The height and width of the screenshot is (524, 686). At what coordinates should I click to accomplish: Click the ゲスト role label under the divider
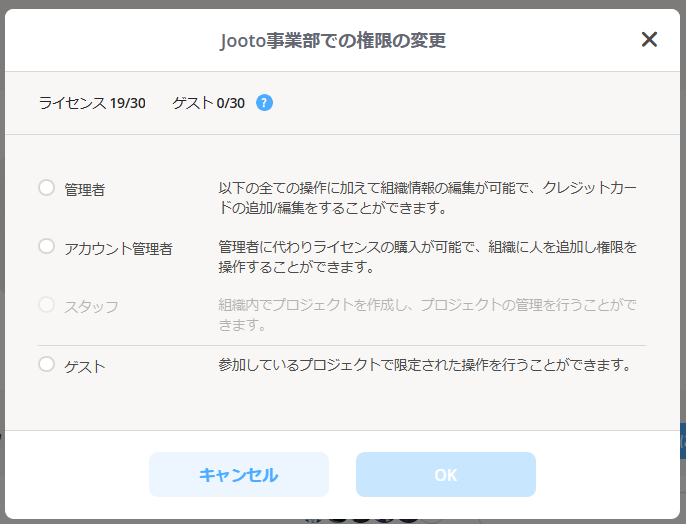pos(85,366)
